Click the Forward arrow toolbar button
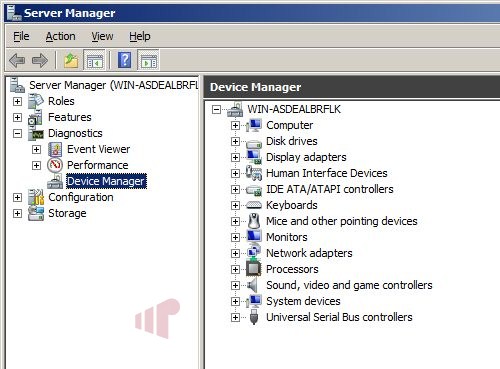This screenshot has width=500, height=369. [40, 60]
